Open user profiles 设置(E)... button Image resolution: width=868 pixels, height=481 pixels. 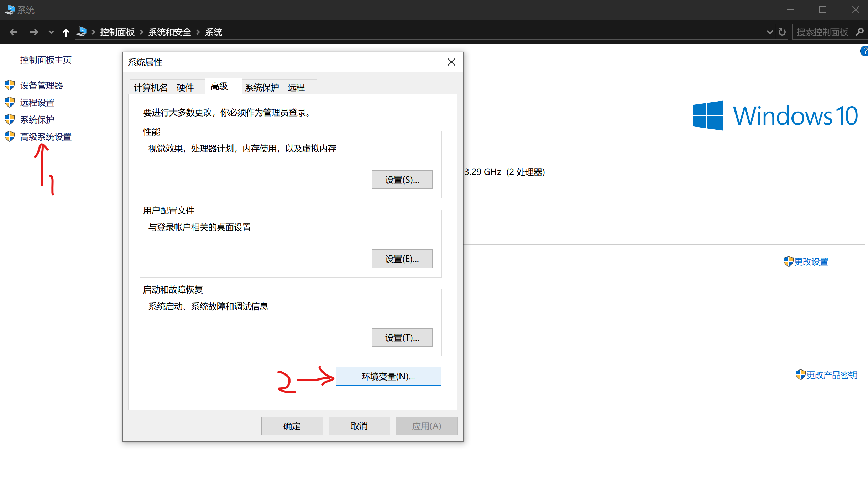(402, 259)
